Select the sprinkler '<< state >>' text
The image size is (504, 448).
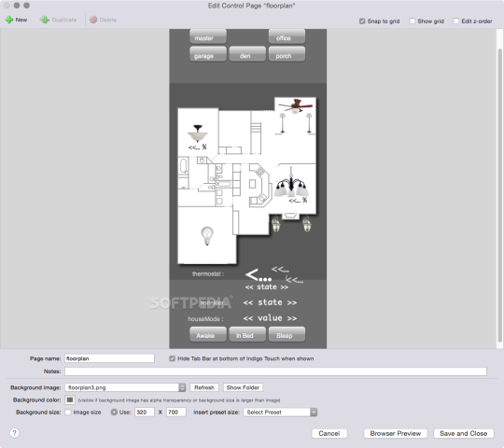(x=270, y=302)
